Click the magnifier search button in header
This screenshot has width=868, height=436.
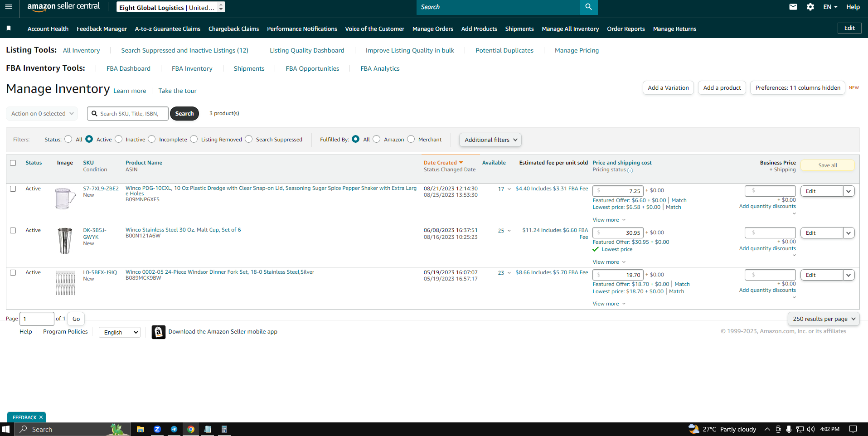tap(588, 7)
